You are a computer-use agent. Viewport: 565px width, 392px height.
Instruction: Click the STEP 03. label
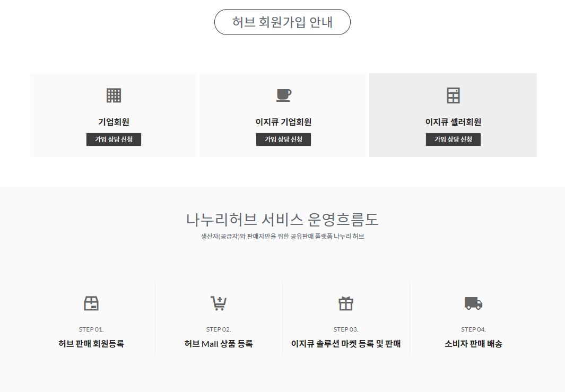point(346,329)
